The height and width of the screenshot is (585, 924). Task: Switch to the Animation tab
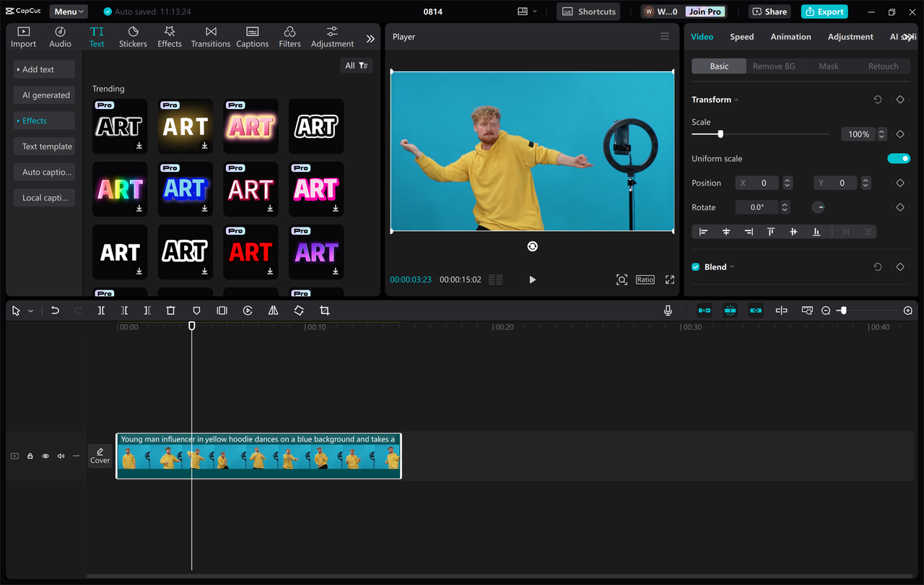coord(790,36)
